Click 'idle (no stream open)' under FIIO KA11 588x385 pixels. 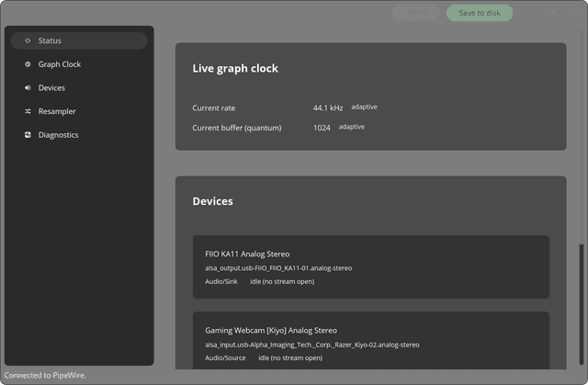282,281
